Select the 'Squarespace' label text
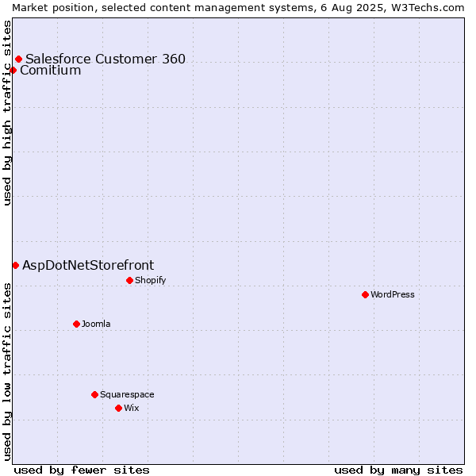Viewport: 476px width, 476px height. click(127, 394)
